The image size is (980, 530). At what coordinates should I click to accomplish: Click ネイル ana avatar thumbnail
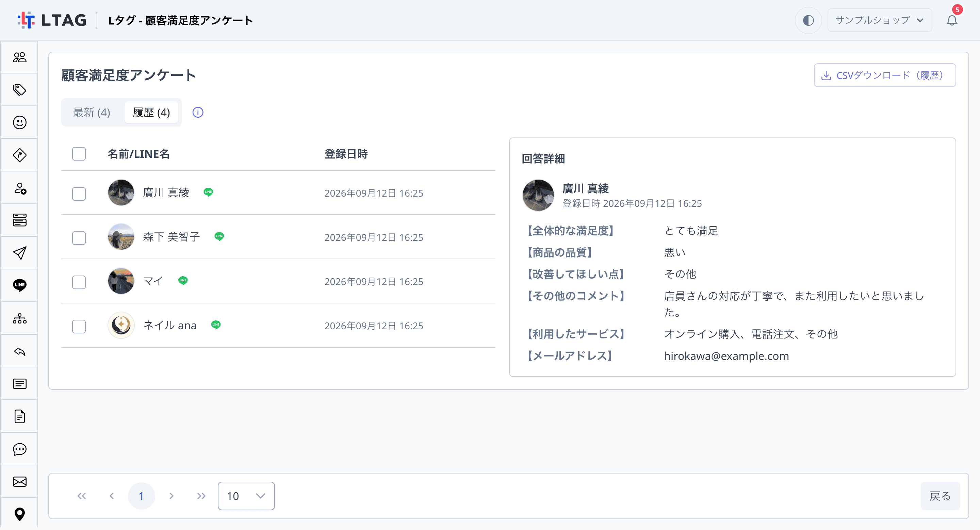tap(121, 326)
